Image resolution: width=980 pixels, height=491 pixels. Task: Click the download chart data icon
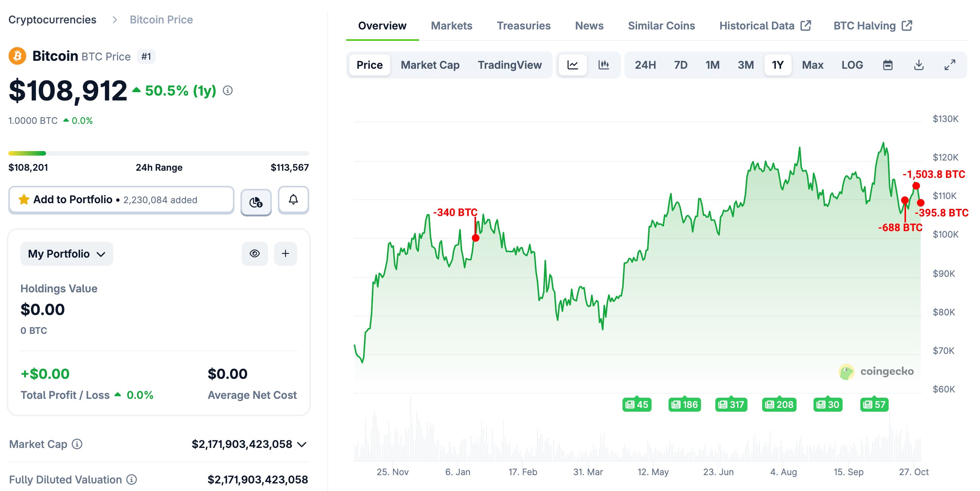coord(919,65)
